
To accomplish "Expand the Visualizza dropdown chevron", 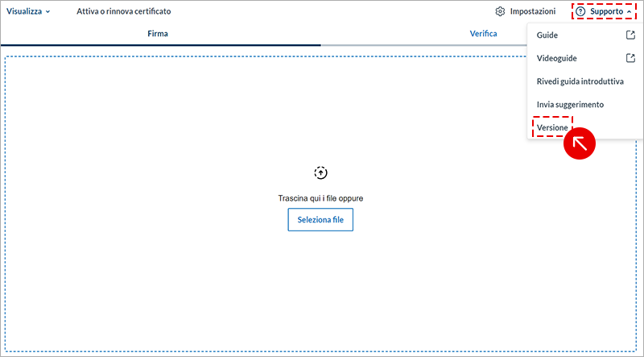I will click(48, 12).
